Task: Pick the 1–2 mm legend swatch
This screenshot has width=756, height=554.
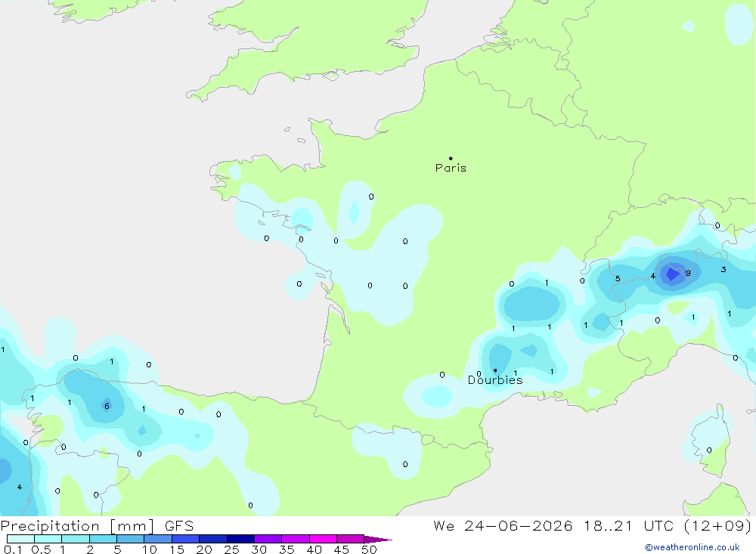Action: pos(75,539)
